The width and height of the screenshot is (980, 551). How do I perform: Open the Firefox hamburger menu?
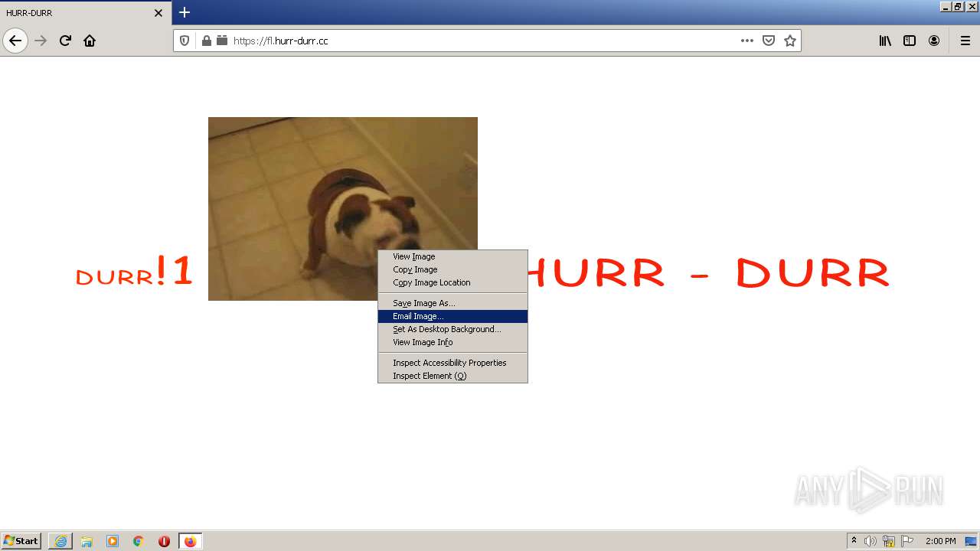[965, 41]
